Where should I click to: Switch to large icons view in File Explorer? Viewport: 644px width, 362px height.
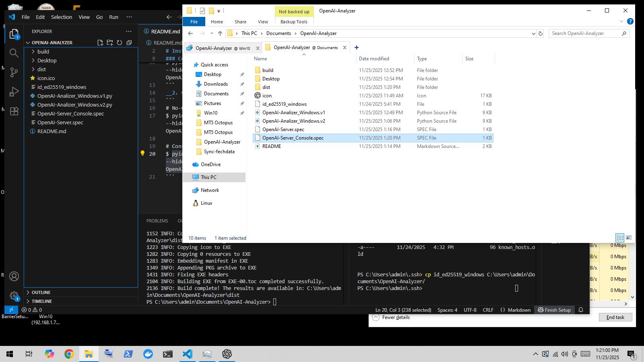pos(629,238)
